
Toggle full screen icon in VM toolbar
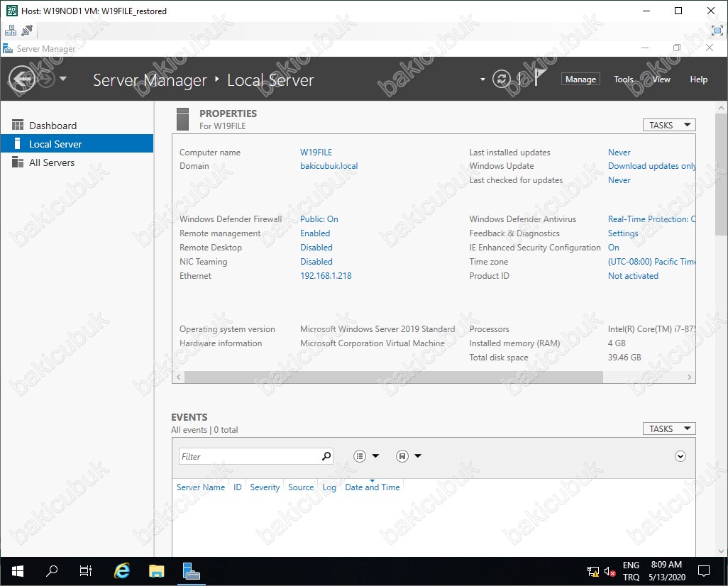click(x=717, y=31)
